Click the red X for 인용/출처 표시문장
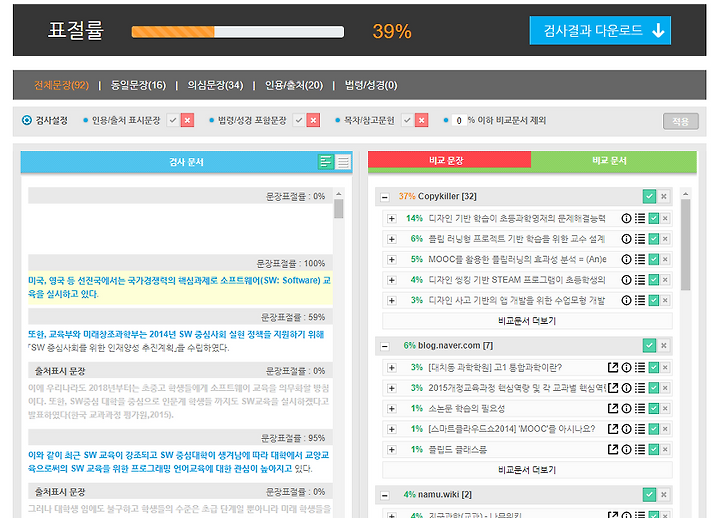 187,120
